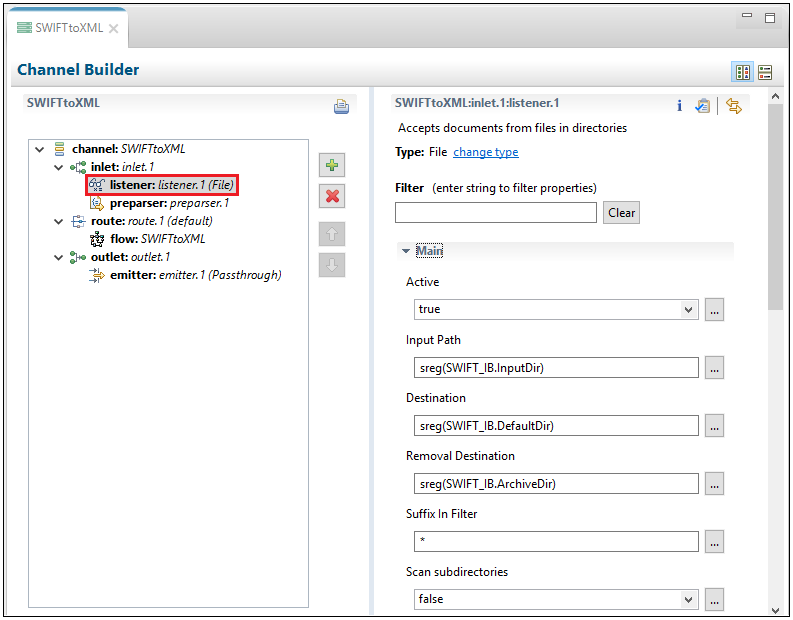Click the scrollbar down arrow
This screenshot has height=620, width=793.
click(775, 610)
